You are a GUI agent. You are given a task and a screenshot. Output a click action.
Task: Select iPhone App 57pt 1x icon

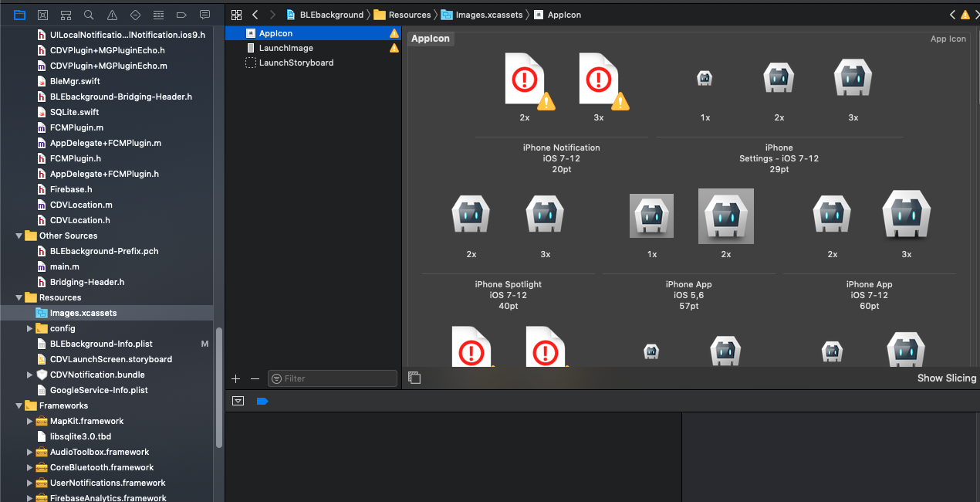click(651, 215)
